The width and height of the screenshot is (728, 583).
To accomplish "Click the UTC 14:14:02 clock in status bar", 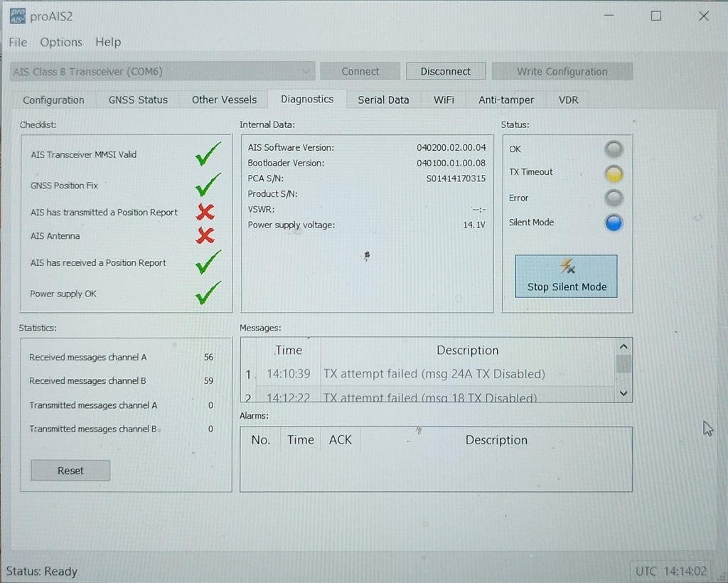I will tap(671, 571).
